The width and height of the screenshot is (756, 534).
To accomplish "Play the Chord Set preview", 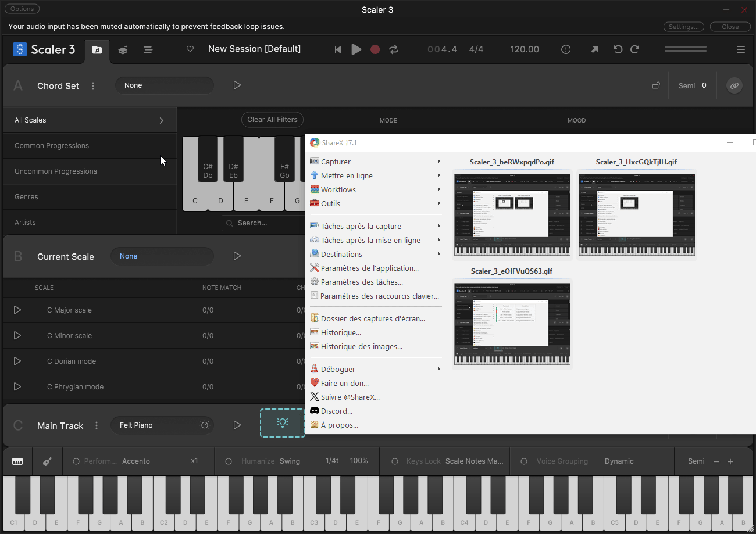I will (x=237, y=85).
